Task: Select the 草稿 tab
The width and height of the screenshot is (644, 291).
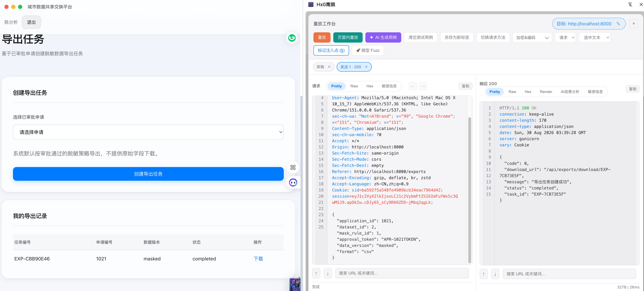Action: 320,67
